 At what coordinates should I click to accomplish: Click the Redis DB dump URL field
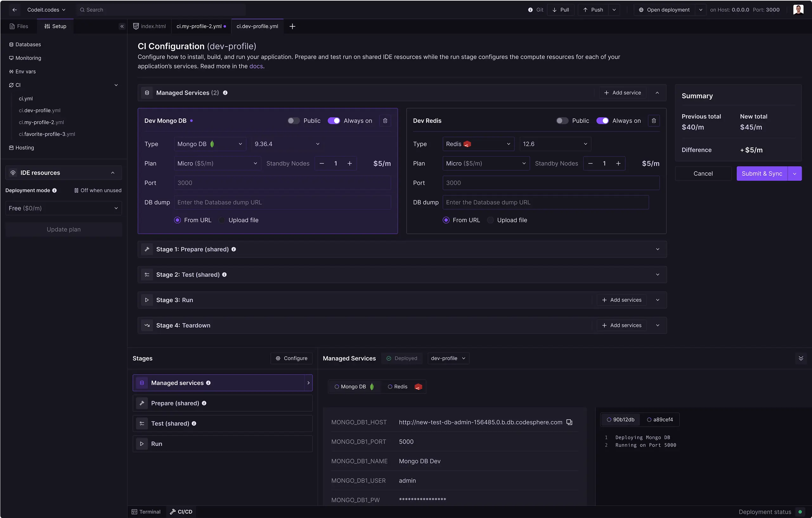pos(545,202)
